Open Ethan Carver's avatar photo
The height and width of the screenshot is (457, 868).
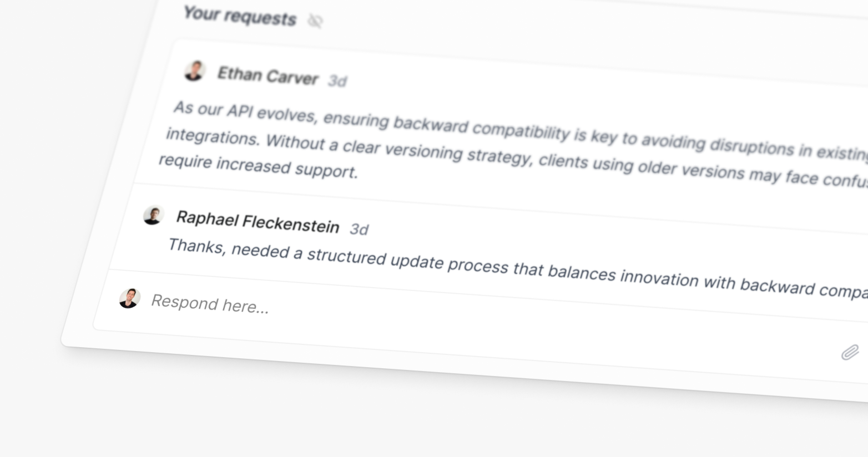pos(194,71)
